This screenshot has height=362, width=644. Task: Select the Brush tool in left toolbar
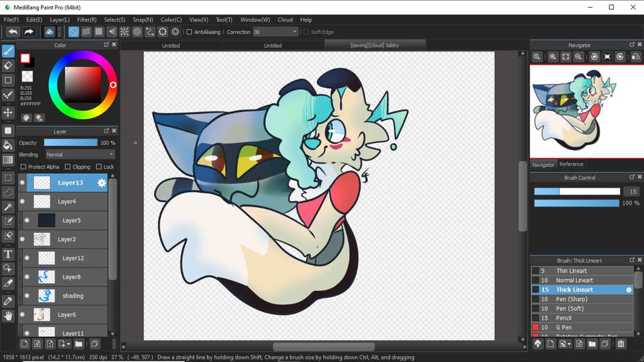coord(8,51)
